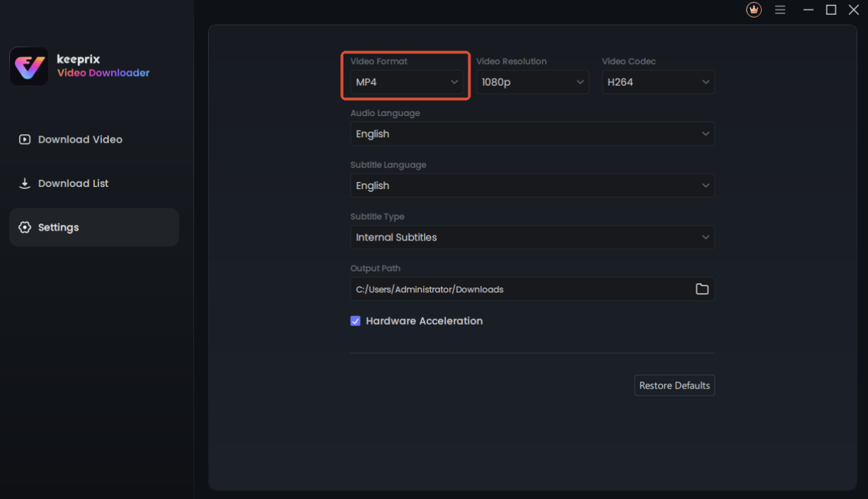868x499 pixels.
Task: Select Download Video from the sidebar
Action: (77, 139)
